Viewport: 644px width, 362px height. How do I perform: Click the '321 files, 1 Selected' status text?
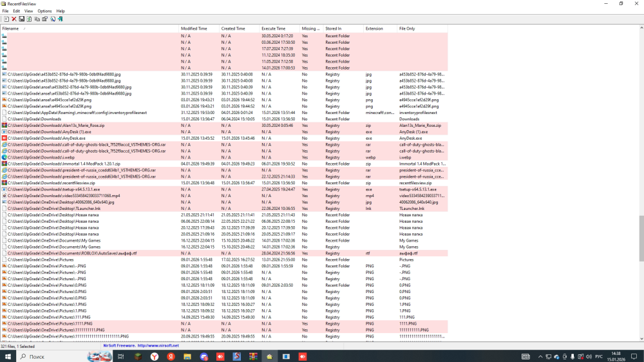click(x=17, y=347)
